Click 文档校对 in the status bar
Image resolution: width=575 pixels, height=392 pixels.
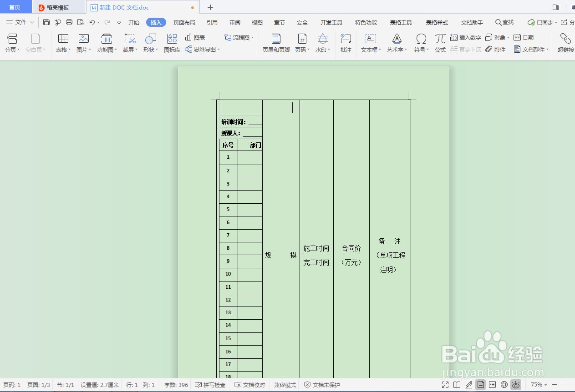point(249,385)
